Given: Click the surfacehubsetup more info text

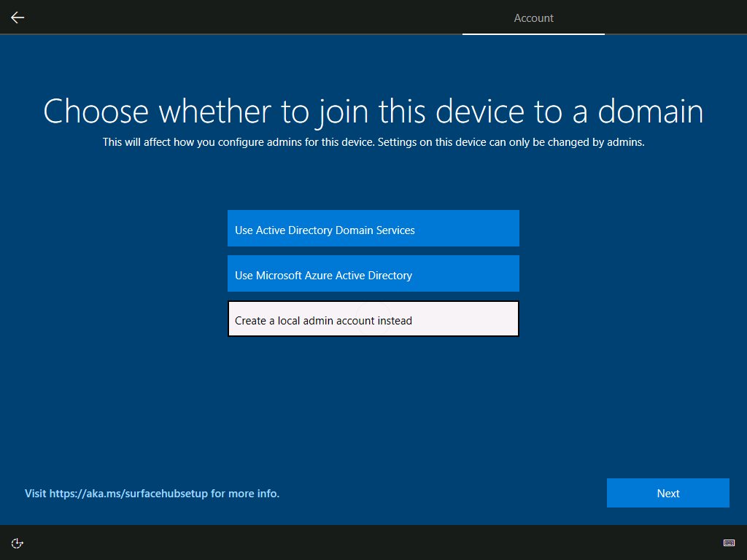Looking at the screenshot, I should tap(152, 494).
